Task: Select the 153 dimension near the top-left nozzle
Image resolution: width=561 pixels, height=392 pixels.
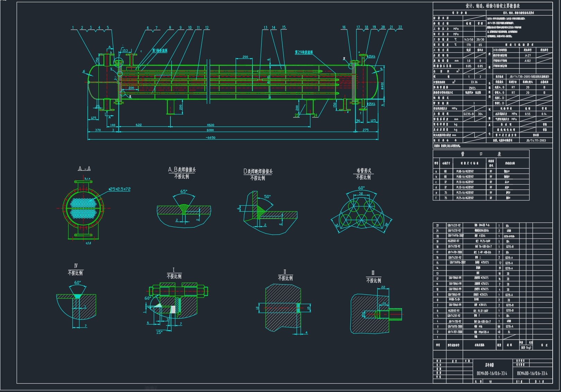Action: 125,51
